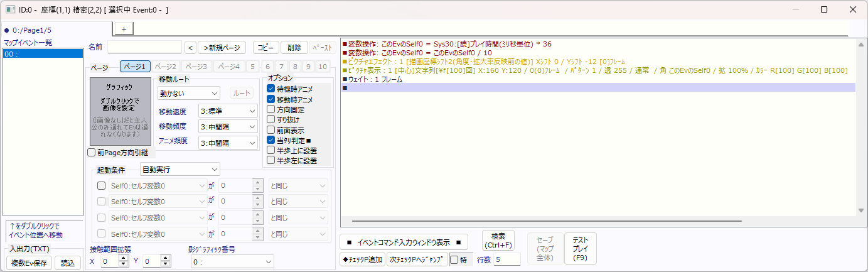Toggle the 特 checkbox
Viewport: 868px width, 272px height.
pyautogui.click(x=456, y=260)
